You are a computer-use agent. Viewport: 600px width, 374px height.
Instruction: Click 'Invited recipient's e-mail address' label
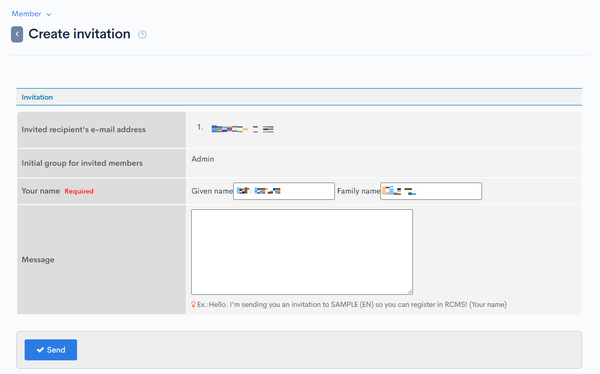[83, 130]
